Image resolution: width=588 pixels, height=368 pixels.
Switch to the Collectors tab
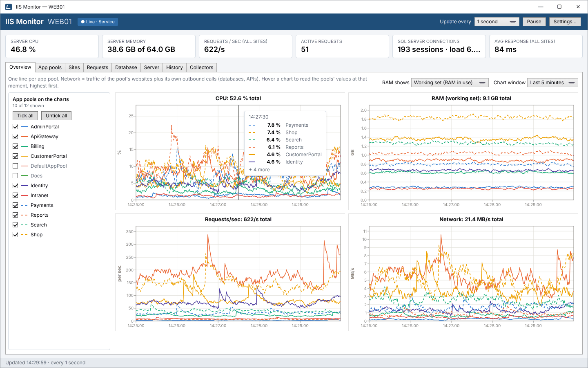pos(201,67)
